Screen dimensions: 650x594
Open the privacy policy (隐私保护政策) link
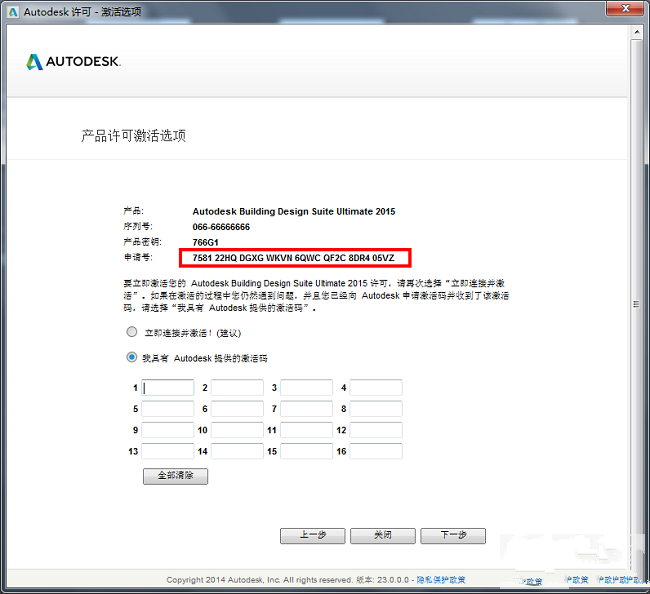tap(441, 580)
